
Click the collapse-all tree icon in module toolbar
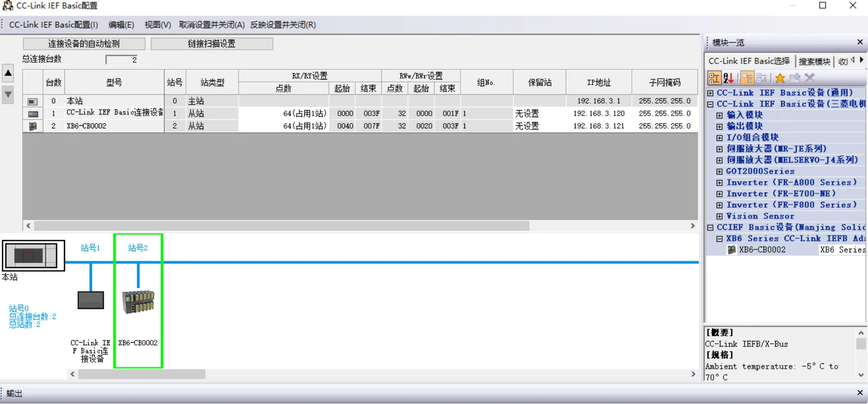[x=762, y=78]
